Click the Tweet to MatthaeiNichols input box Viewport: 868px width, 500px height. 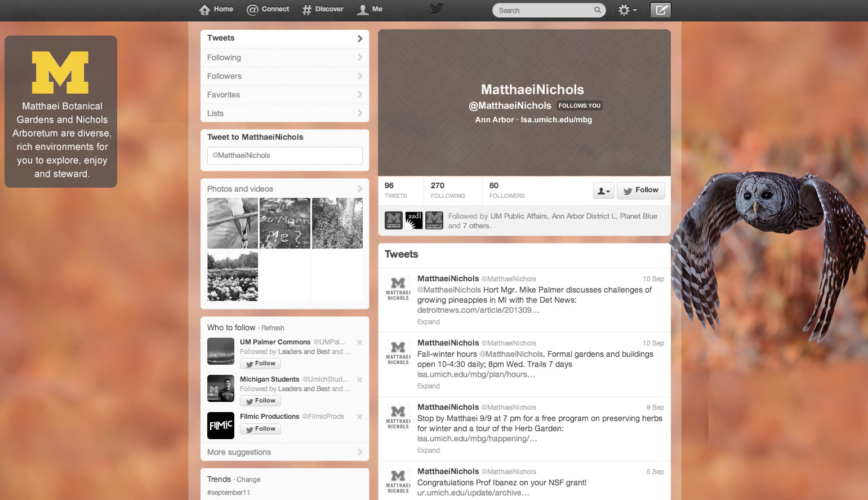tap(284, 156)
